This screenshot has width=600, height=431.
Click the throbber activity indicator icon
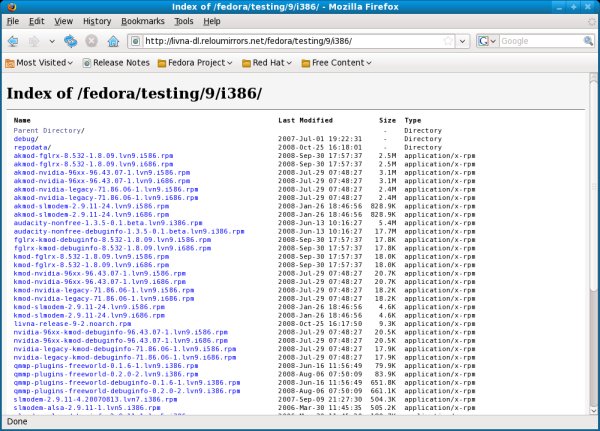pyautogui.click(x=592, y=21)
